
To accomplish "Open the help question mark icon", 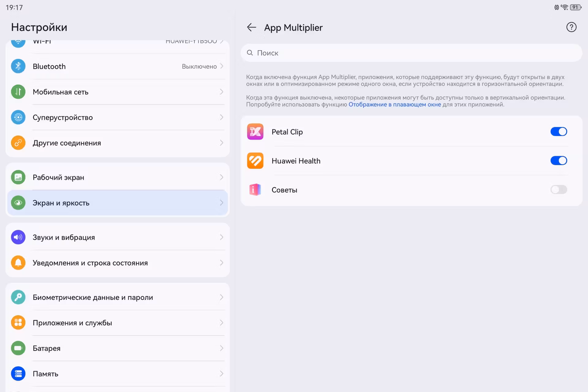I will click(571, 27).
